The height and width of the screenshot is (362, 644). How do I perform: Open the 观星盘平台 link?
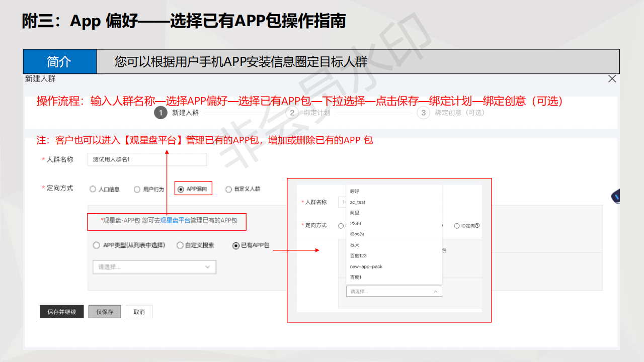pos(175,220)
